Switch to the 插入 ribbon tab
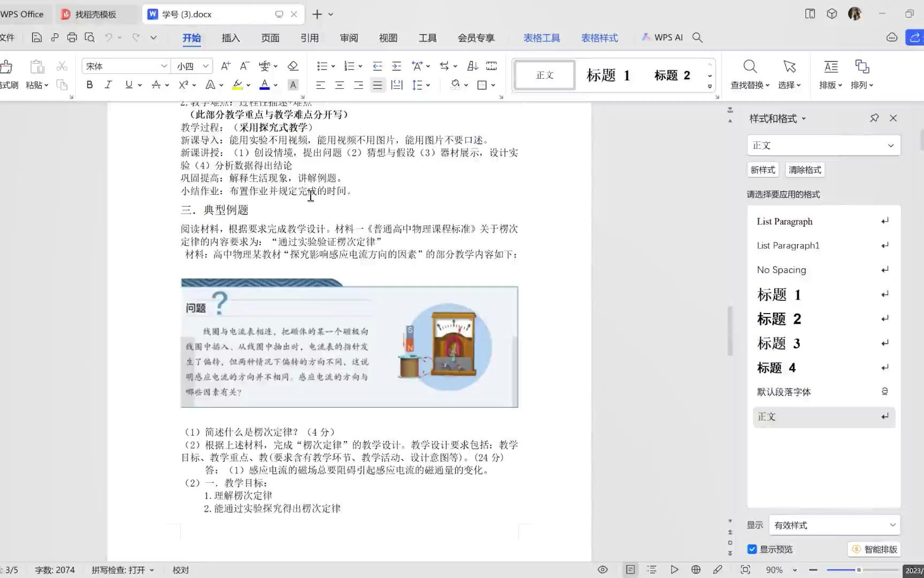924x578 pixels. pyautogui.click(x=230, y=37)
